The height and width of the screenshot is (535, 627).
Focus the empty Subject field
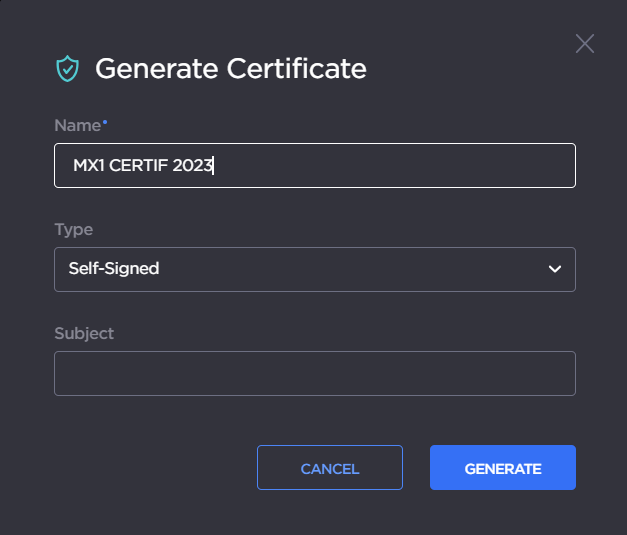click(314, 373)
